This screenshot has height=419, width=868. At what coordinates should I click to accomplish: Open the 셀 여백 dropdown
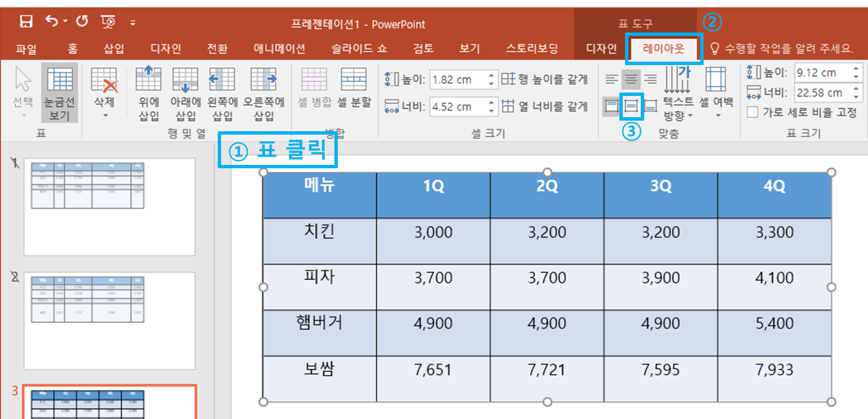(x=716, y=93)
